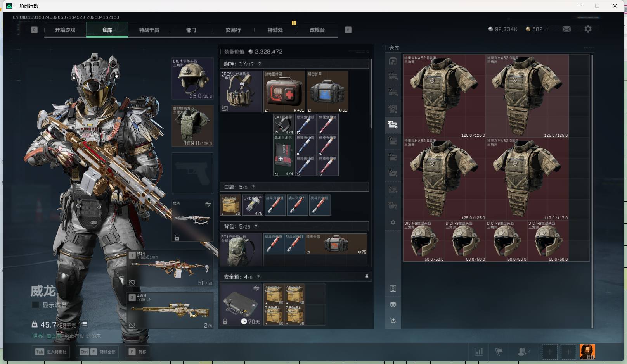Toggle the swap arrows on the safe box
627x364 pixels.
click(x=256, y=288)
